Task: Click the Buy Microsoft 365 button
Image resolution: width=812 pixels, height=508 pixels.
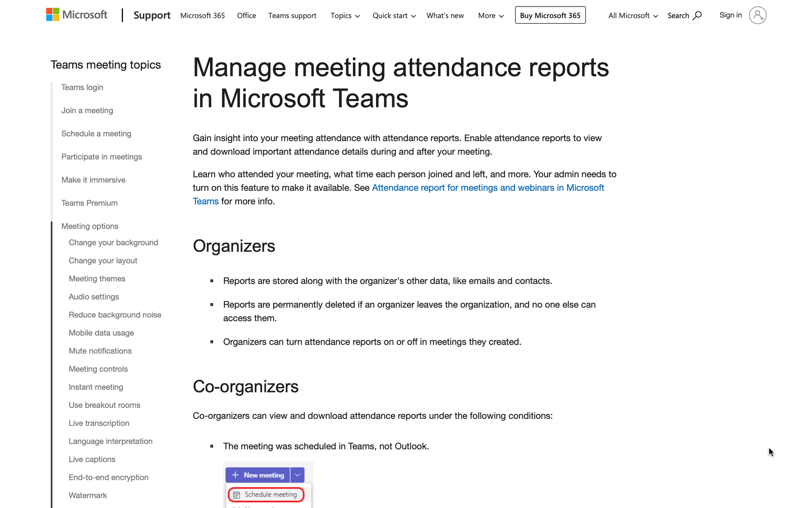Action: coord(550,15)
